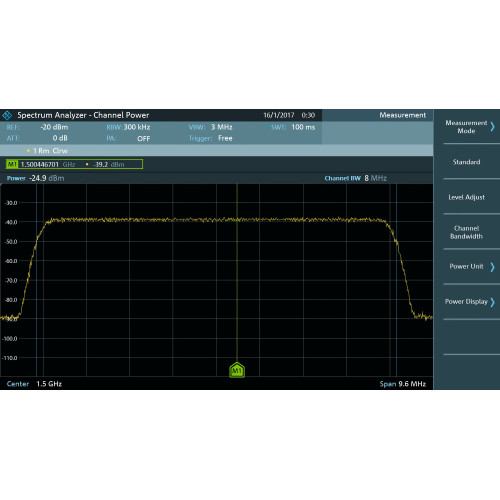Change the RBW value 300 kHz
The image size is (500, 500).
tap(137, 127)
